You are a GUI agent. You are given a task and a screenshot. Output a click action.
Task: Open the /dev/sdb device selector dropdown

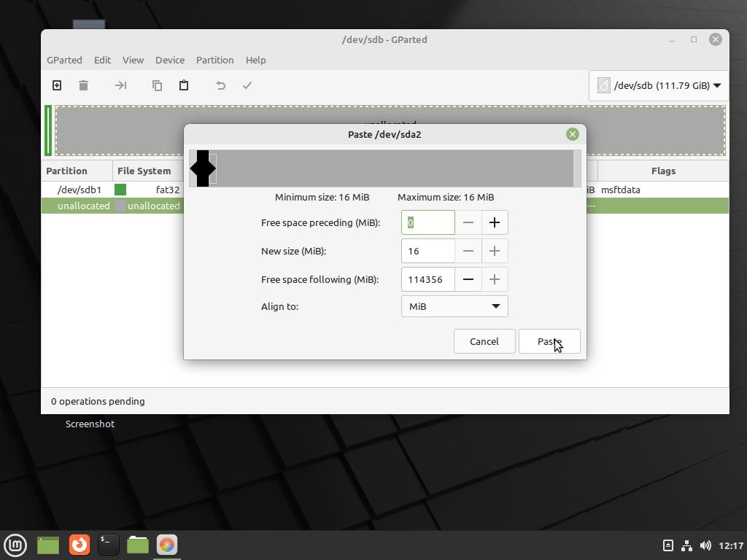659,85
